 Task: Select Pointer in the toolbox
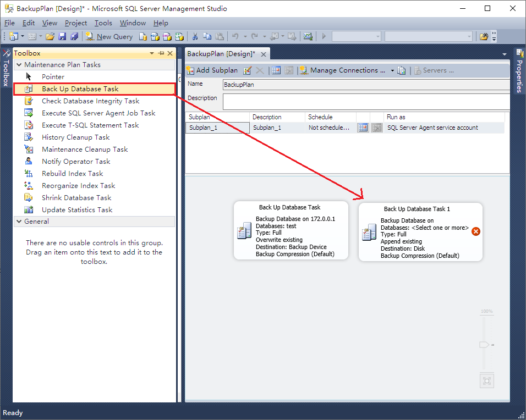[x=94, y=77]
